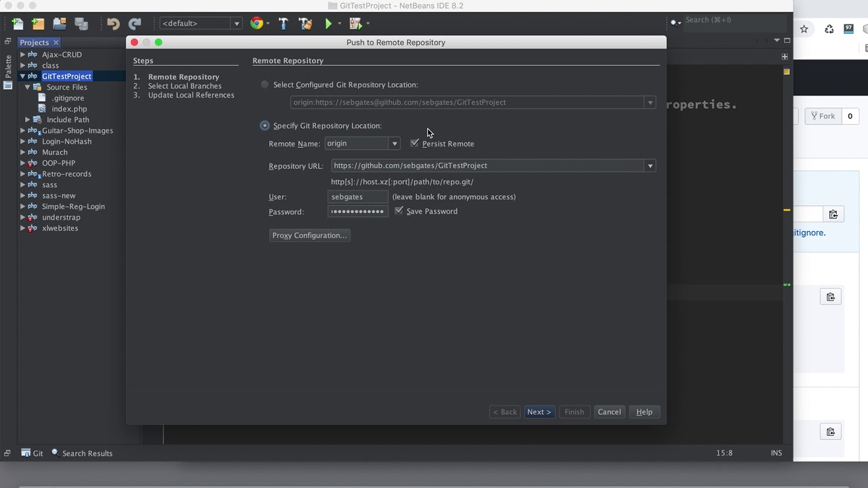Open the Repository URL dropdown arrow
This screenshot has height=488, width=868.
[x=650, y=166]
